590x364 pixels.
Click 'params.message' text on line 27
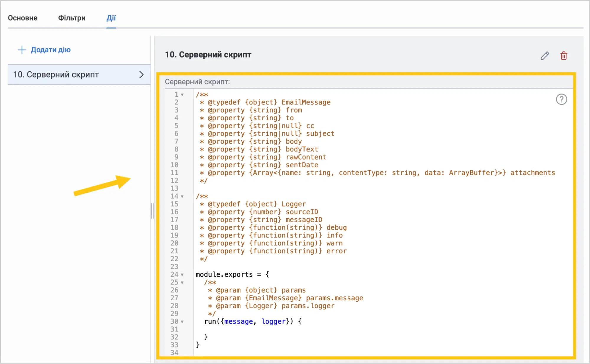pos(334,298)
